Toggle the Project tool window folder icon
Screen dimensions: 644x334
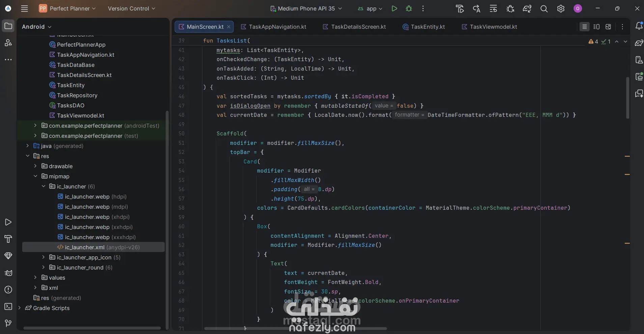click(x=8, y=26)
